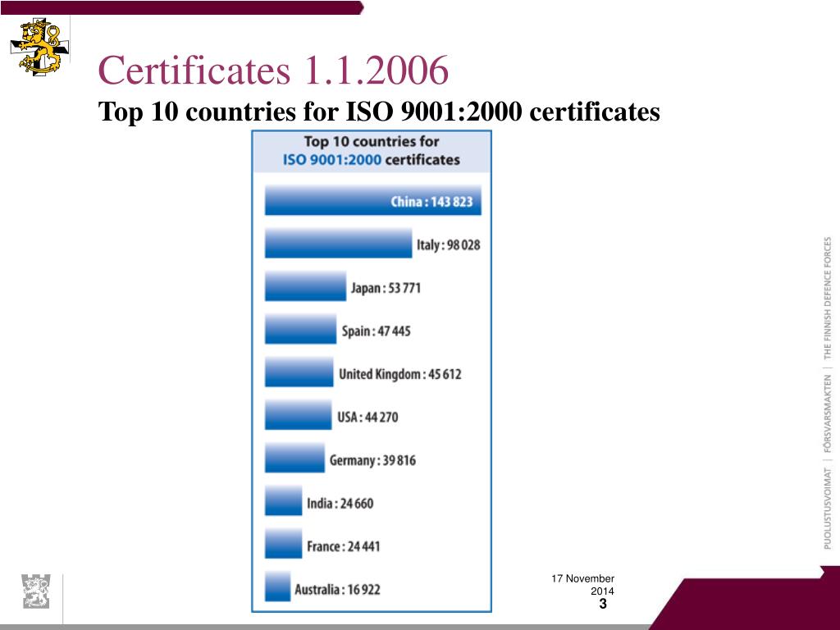
Task: Select the 'Spain : 47 445' label
Action: pos(376,331)
